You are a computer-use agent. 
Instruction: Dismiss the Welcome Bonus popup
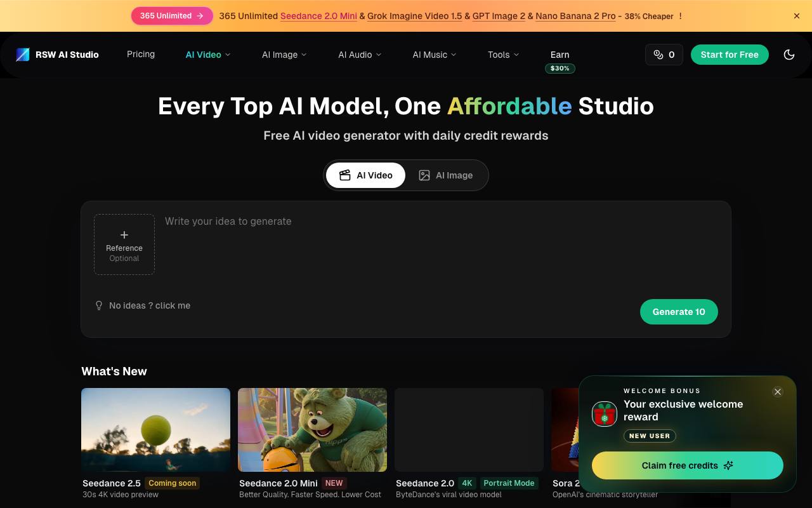778,392
